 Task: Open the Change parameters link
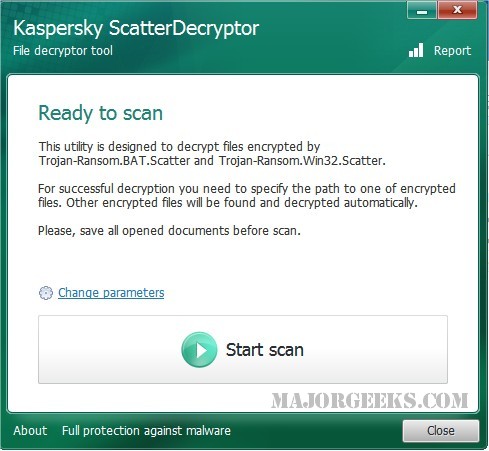[x=111, y=293]
